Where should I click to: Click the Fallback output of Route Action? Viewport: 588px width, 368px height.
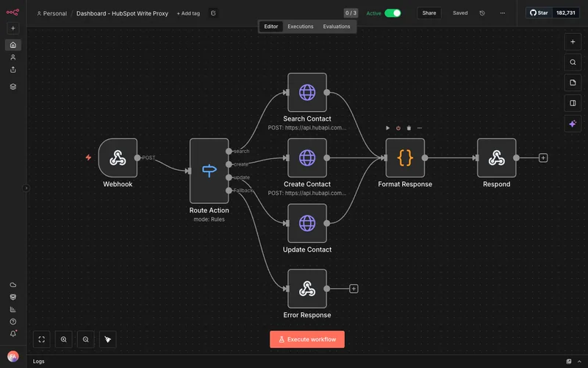pyautogui.click(x=229, y=191)
